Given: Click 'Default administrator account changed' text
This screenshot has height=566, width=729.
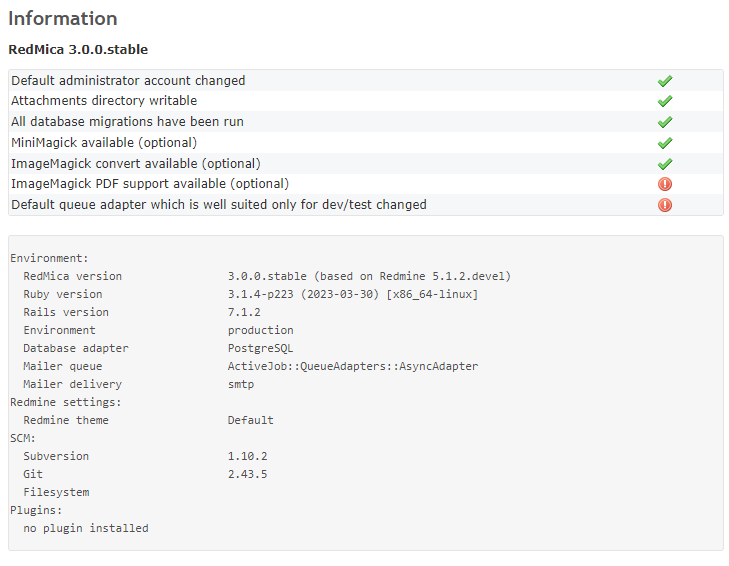Looking at the screenshot, I should click(x=128, y=80).
